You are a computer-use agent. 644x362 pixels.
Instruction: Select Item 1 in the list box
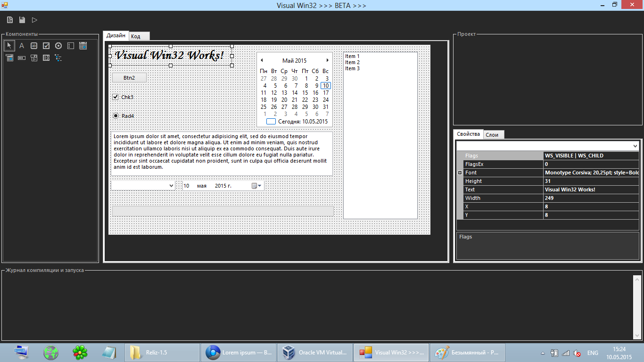pos(352,57)
